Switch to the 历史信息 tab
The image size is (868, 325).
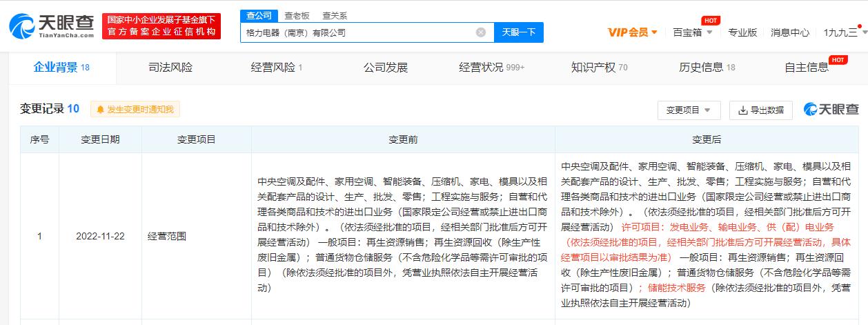(707, 68)
